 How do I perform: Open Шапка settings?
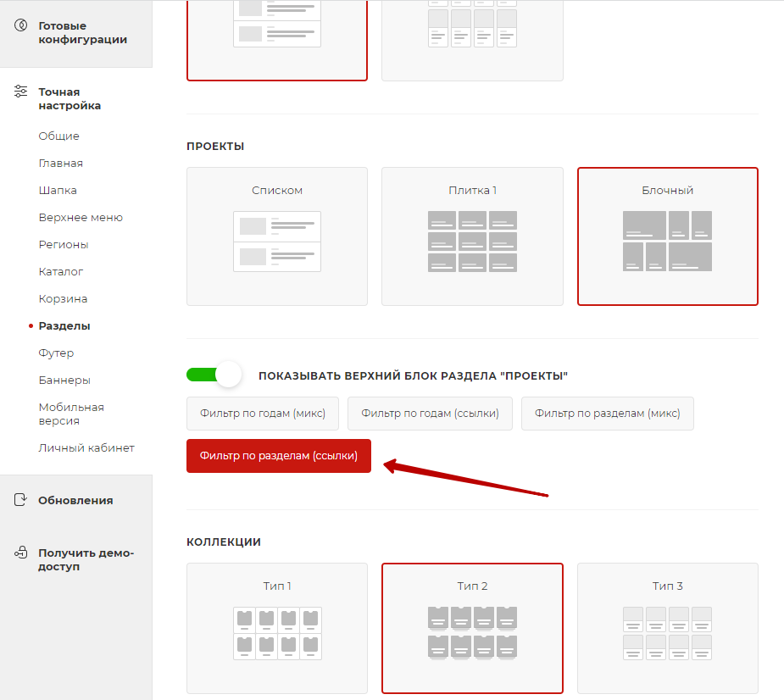58,190
